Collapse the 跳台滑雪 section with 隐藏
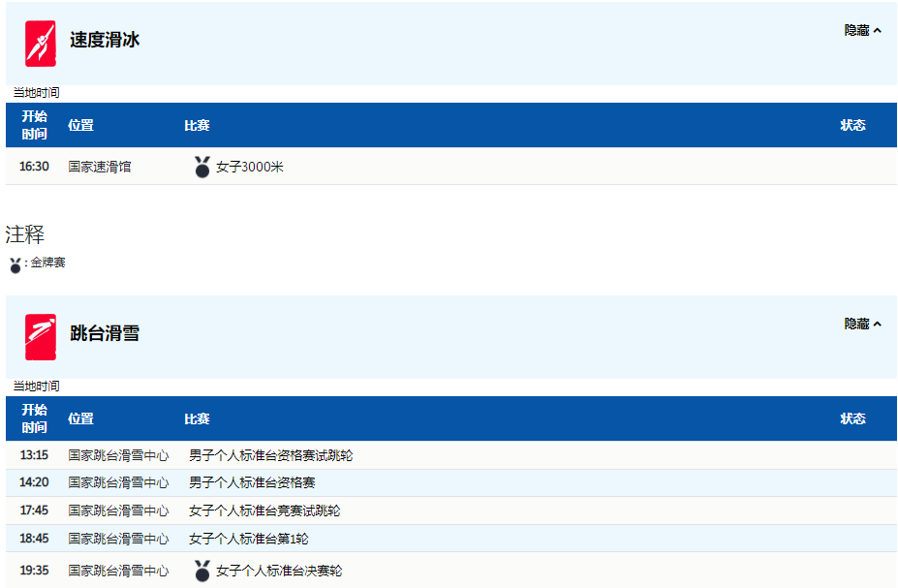Image resolution: width=898 pixels, height=588 pixels. coord(862,325)
